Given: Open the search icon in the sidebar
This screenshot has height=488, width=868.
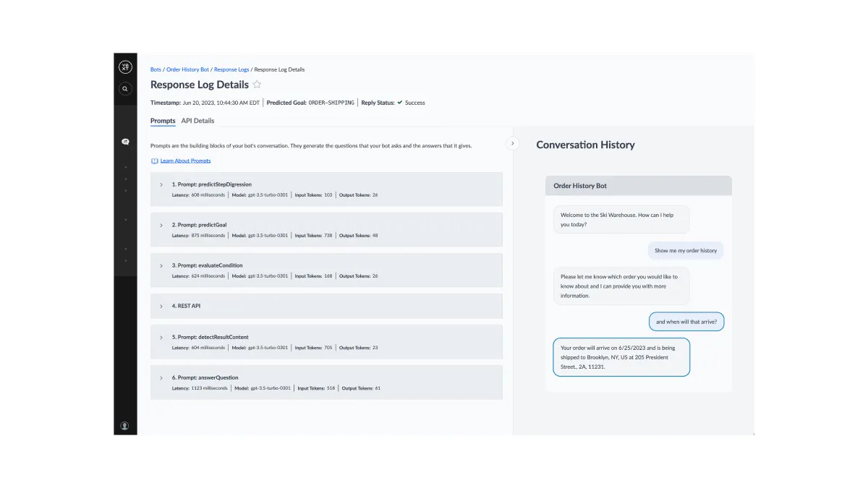Looking at the screenshot, I should pyautogui.click(x=125, y=89).
